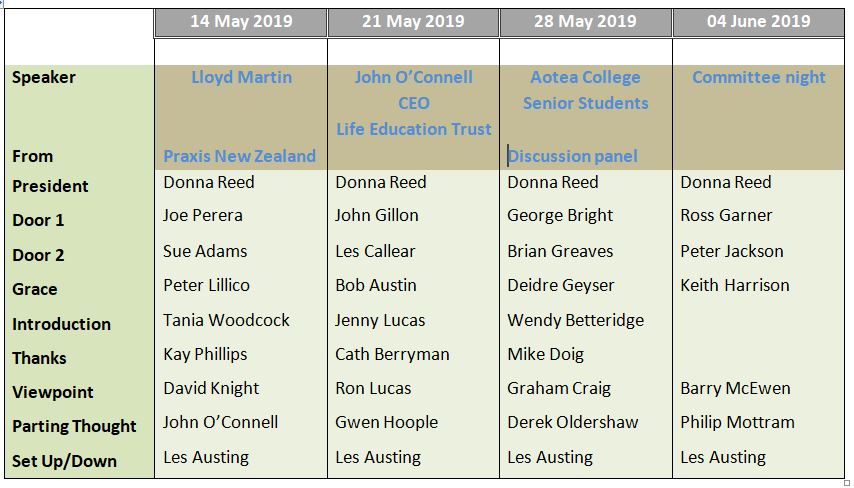Image resolution: width=854 pixels, height=488 pixels.
Task: Select the 14 May 2019 header cell
Action: (241, 22)
